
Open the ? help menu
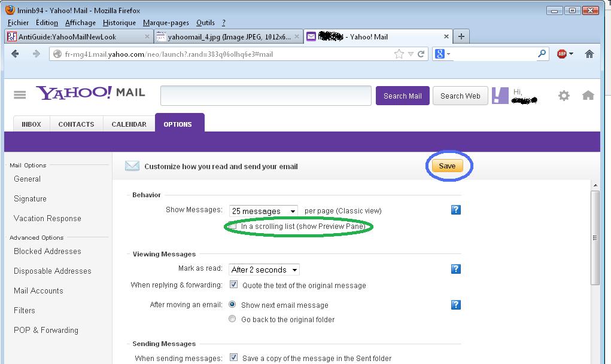[224, 23]
